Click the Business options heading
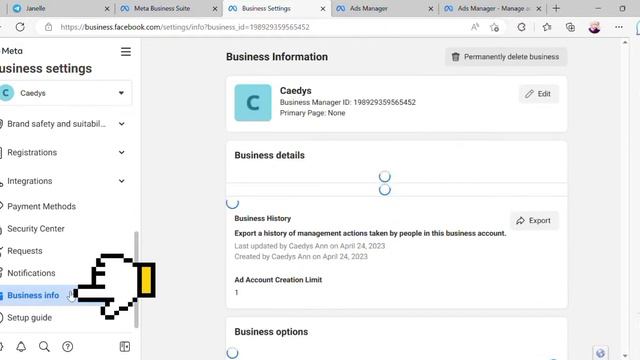This screenshot has height=360, width=640. click(x=271, y=332)
